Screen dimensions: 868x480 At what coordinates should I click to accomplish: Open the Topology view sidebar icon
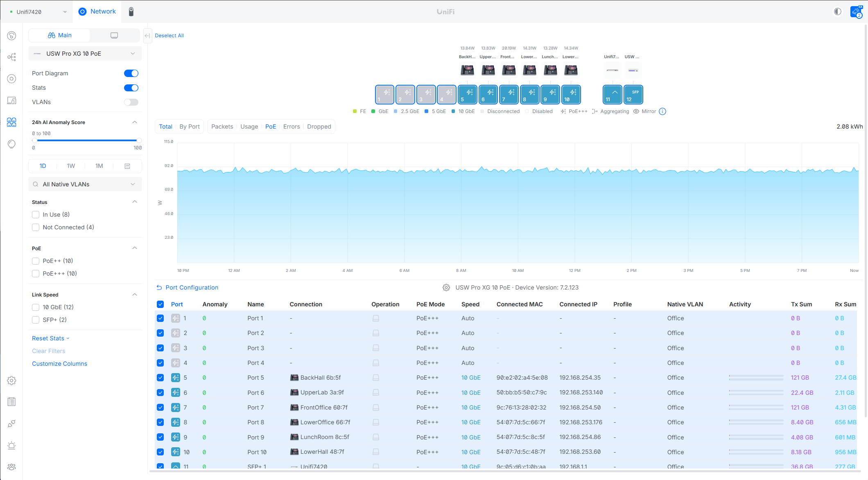[11, 57]
